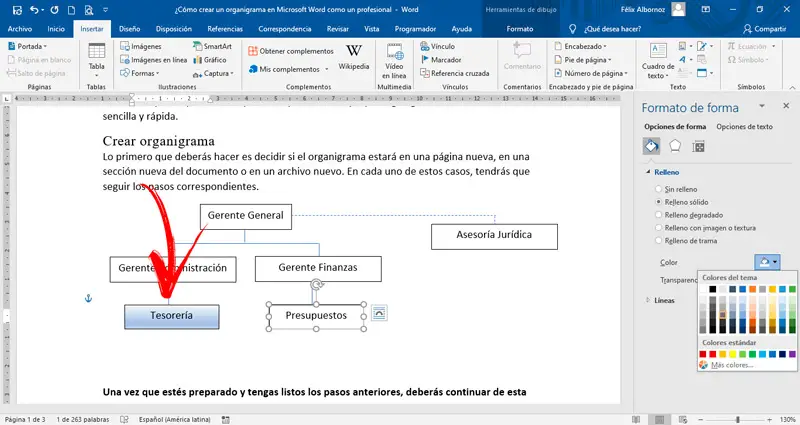The width and height of the screenshot is (800, 425).
Task: Select the Asesoría Jurídica box
Action: click(x=494, y=237)
